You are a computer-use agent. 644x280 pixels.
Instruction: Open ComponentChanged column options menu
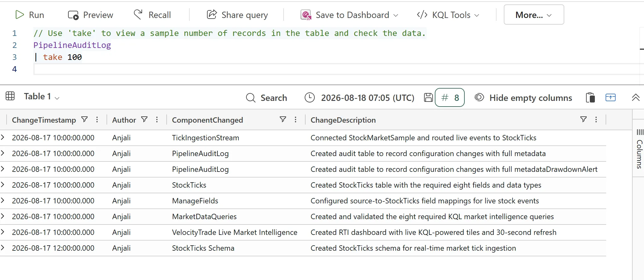point(296,120)
